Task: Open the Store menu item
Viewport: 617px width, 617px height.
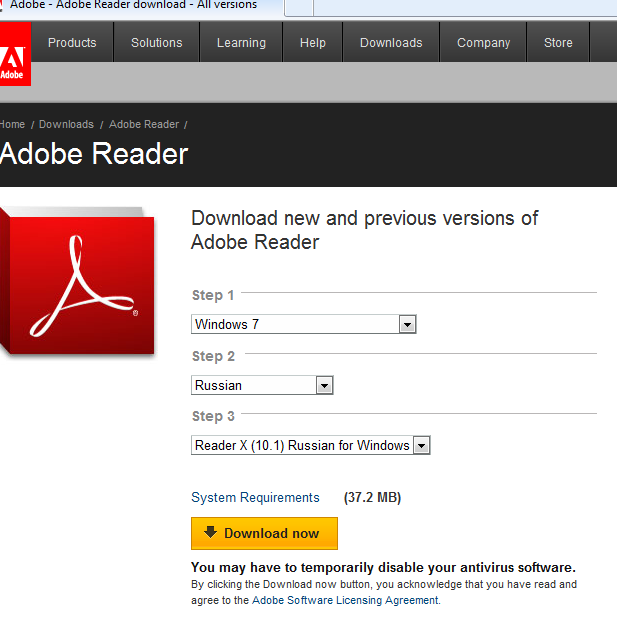Action: [x=558, y=43]
